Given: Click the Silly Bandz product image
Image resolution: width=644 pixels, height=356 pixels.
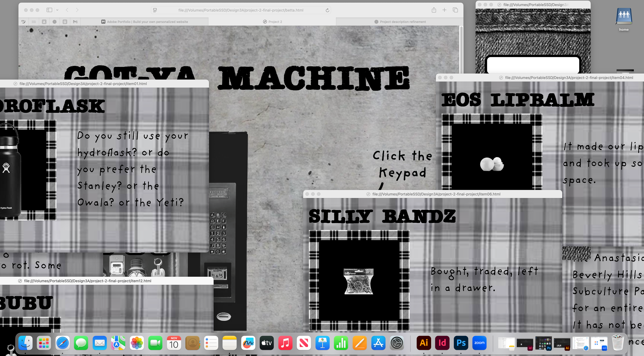Looking at the screenshot, I should pos(359,281).
